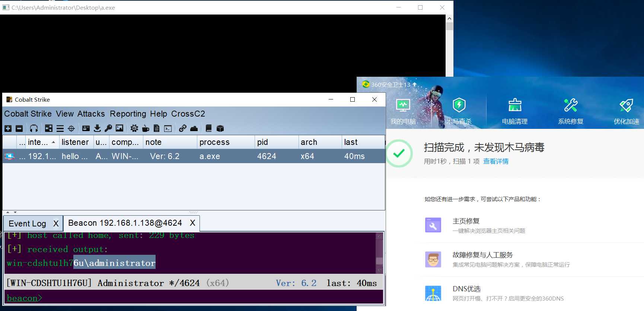The image size is (644, 311).
Task: Click the document icon for MS Office macro
Action: point(157,128)
